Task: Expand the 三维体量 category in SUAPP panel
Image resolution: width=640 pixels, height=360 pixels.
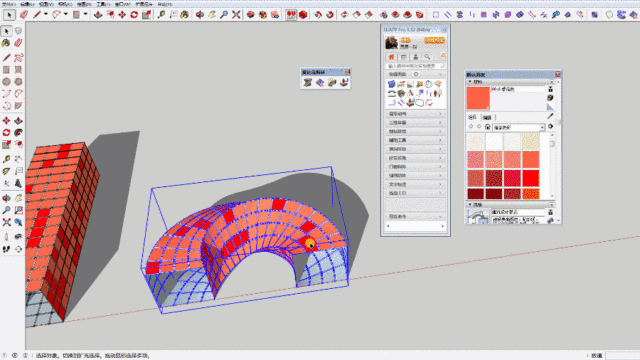Action: (x=415, y=122)
